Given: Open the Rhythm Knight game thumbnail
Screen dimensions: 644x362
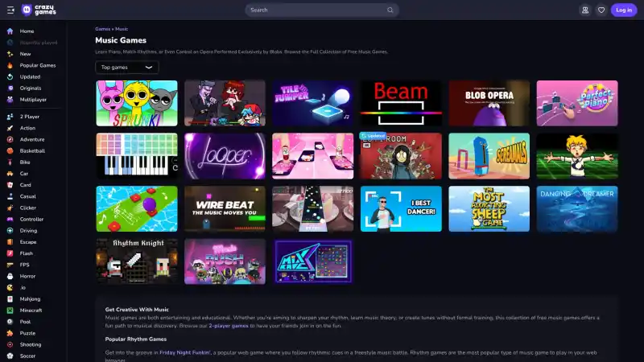Looking at the screenshot, I should 137,261.
